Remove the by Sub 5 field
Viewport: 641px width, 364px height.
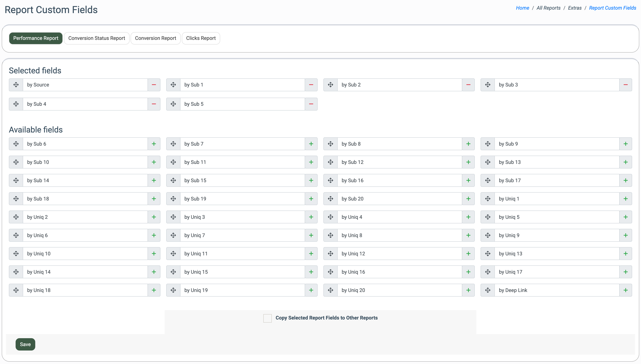311,104
